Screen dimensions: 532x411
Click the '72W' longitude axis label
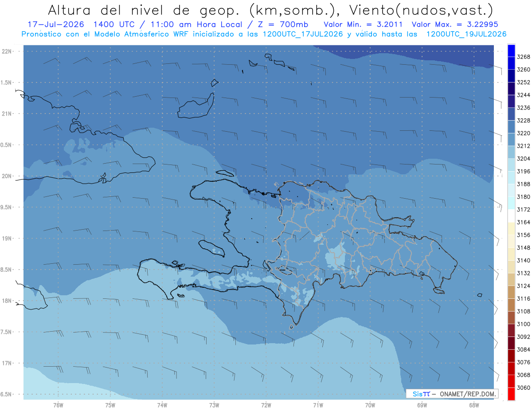(x=266, y=405)
